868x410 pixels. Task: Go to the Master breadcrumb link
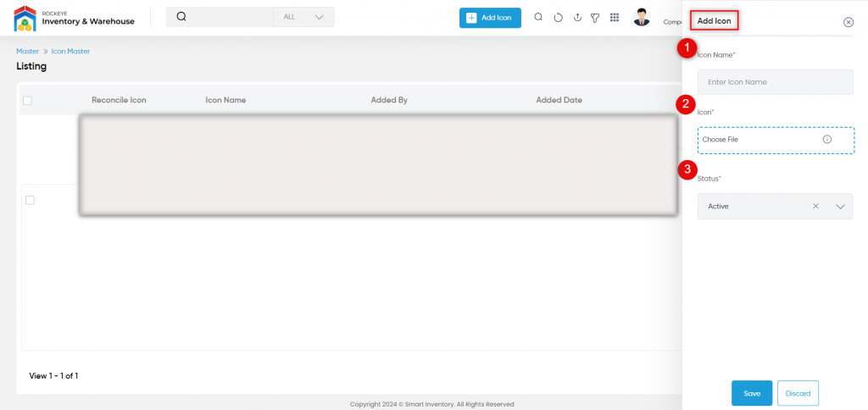[x=27, y=52]
